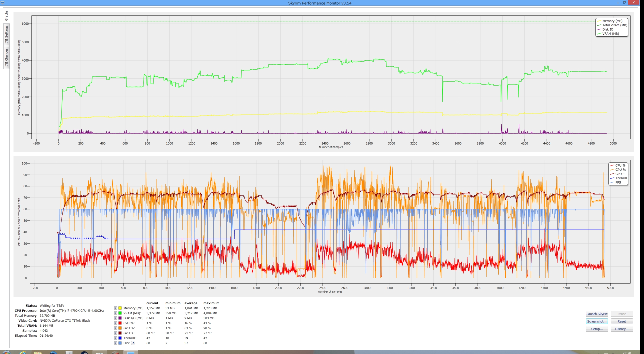Click GPU % maximum value '98 %'
Image resolution: width=644 pixels, height=354 pixels.
207,328
